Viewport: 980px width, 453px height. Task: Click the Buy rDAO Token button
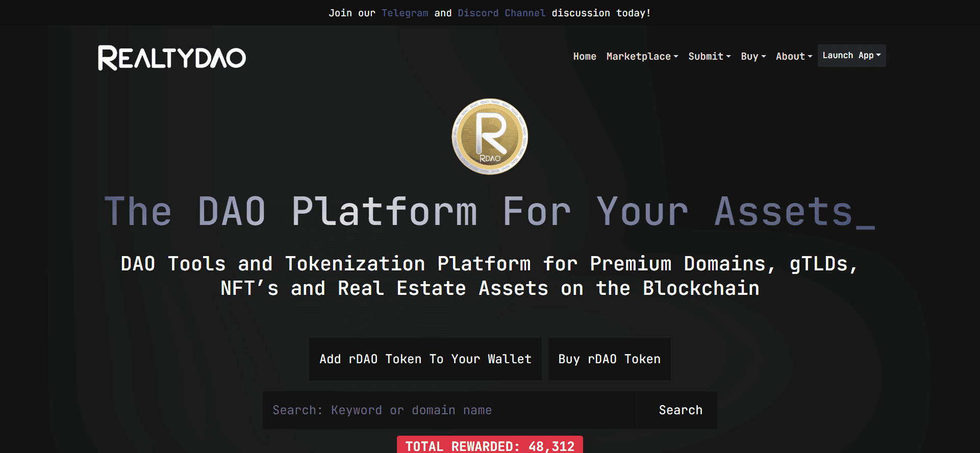tap(609, 359)
